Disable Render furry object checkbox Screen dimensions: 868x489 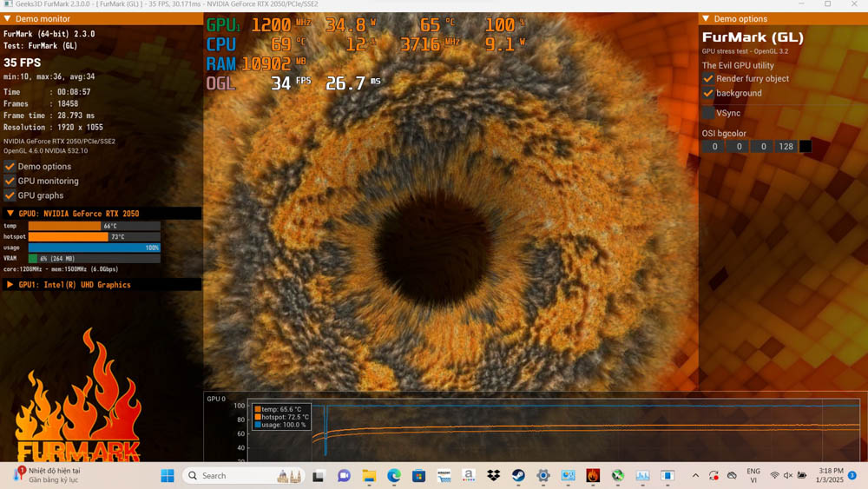click(708, 79)
